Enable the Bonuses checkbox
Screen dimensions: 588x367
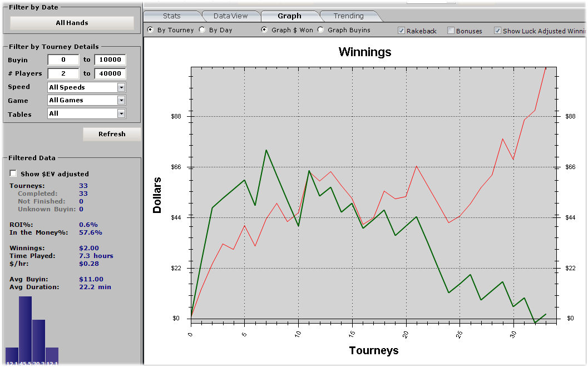click(x=451, y=31)
